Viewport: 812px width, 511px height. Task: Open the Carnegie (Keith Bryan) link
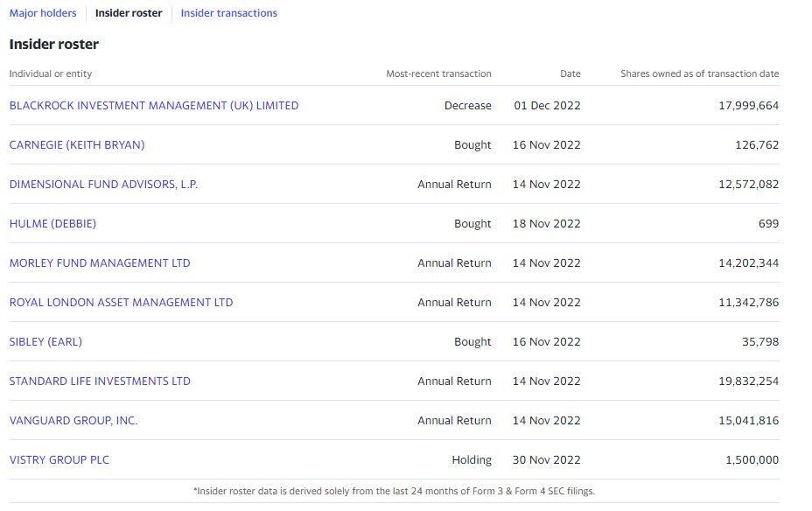[x=77, y=145]
